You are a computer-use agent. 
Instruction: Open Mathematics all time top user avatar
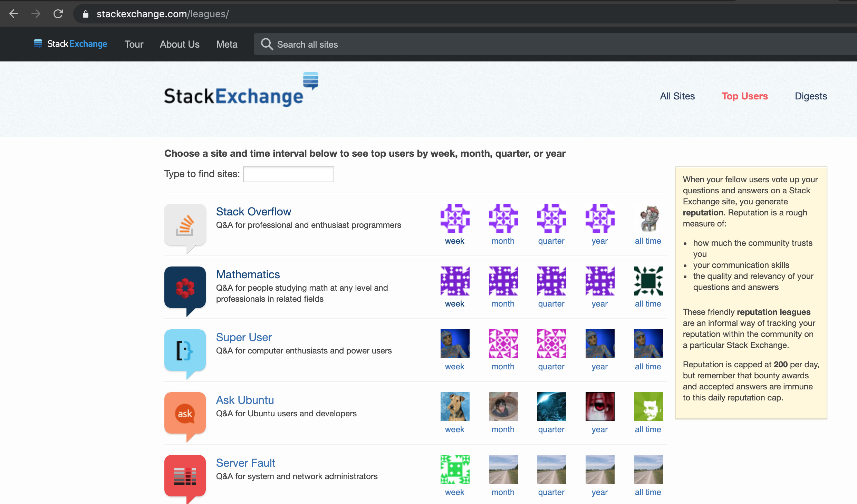(648, 281)
